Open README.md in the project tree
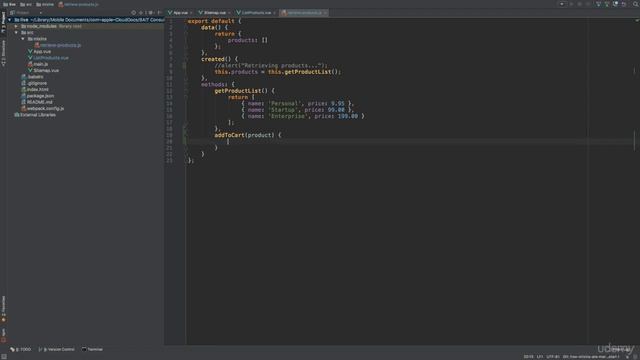Image resolution: width=640 pixels, height=360 pixels. coord(40,102)
